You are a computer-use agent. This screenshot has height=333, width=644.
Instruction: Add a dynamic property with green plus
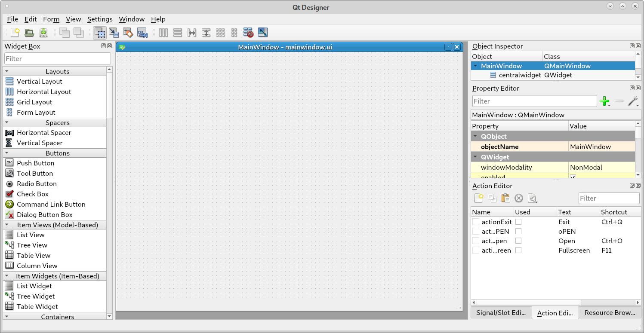[x=605, y=101]
